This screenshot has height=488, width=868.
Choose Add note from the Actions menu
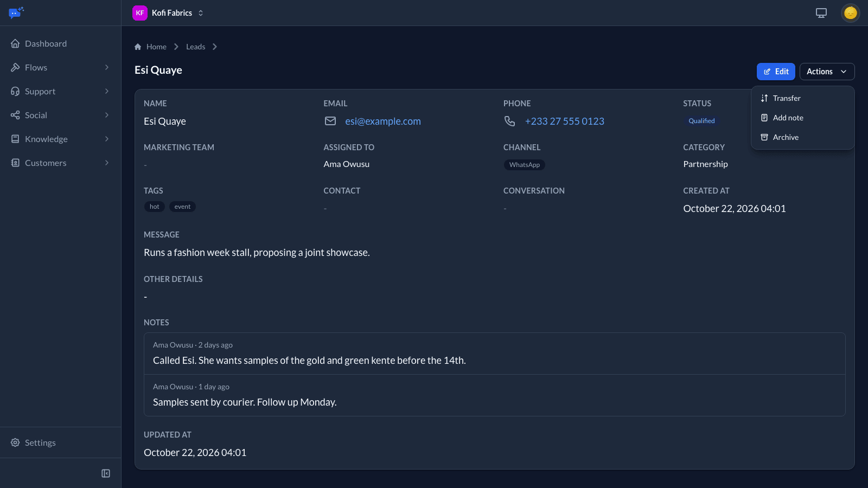point(803,118)
